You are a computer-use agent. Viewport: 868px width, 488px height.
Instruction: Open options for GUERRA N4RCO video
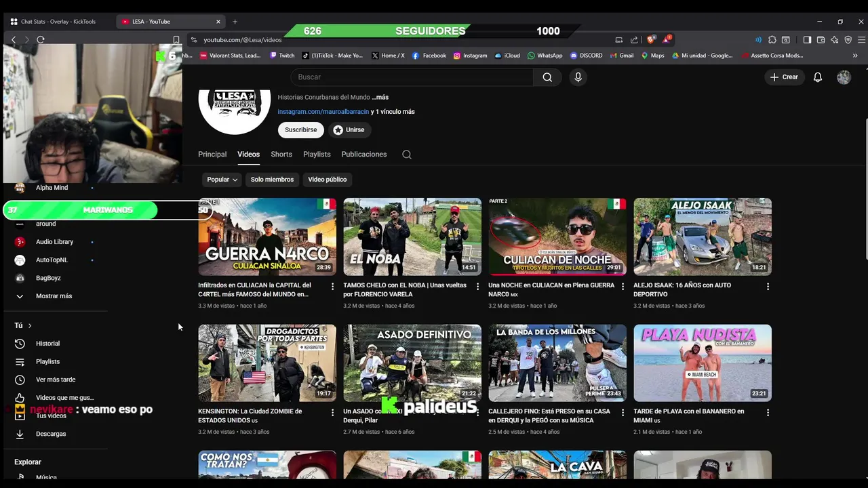pyautogui.click(x=332, y=287)
